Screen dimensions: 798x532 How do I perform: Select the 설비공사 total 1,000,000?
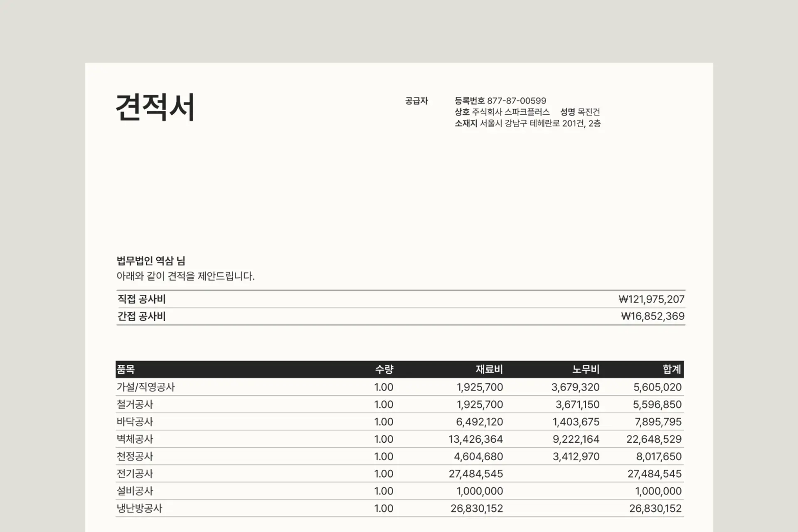[658, 491]
